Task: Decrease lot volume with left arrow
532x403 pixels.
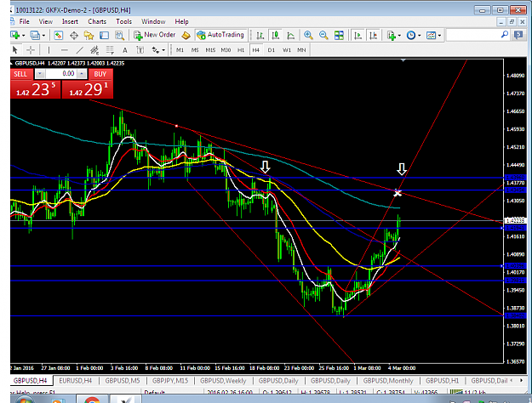Action: [40, 74]
